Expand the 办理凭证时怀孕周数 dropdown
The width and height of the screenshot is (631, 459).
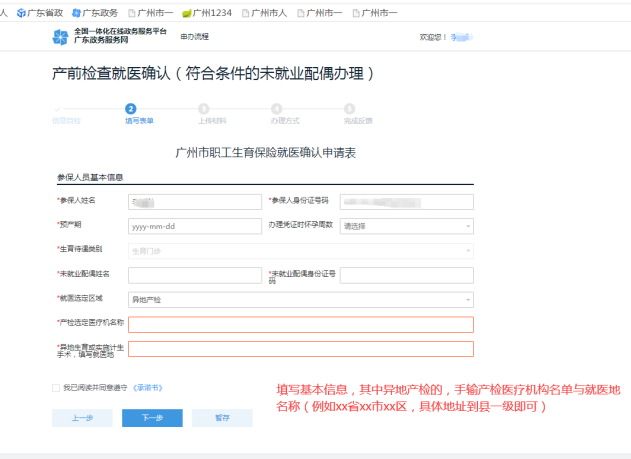tap(406, 226)
